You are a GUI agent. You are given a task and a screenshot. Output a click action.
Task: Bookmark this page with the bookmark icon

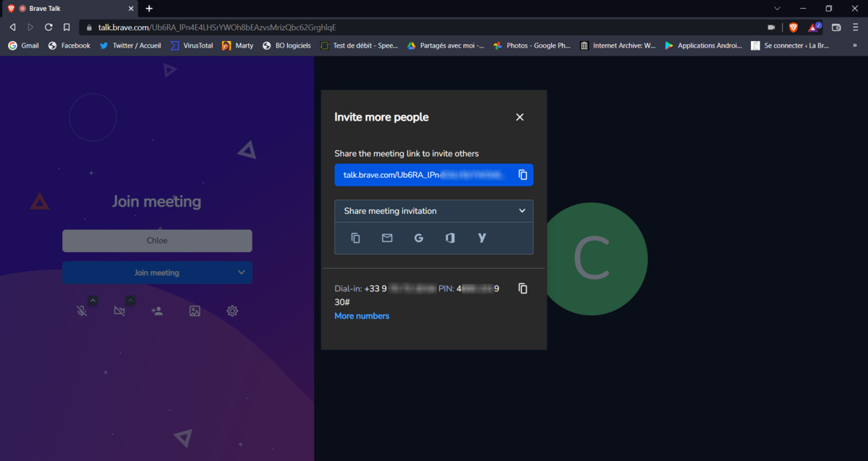(67, 27)
